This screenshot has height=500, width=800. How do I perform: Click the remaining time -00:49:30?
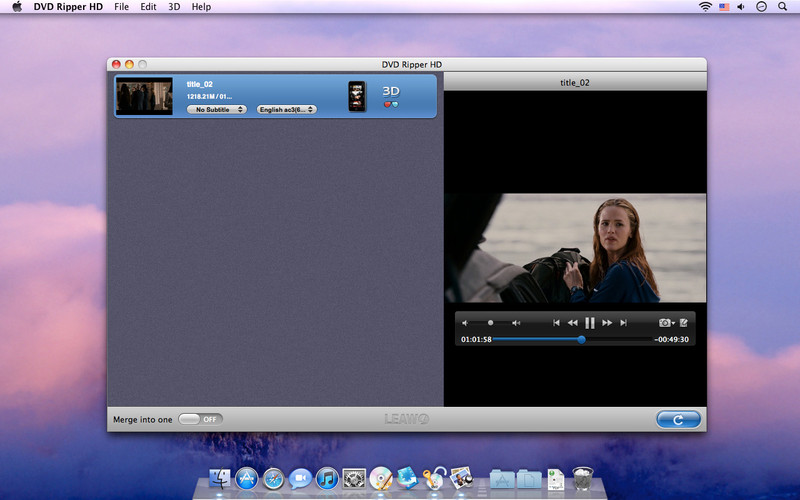(671, 339)
